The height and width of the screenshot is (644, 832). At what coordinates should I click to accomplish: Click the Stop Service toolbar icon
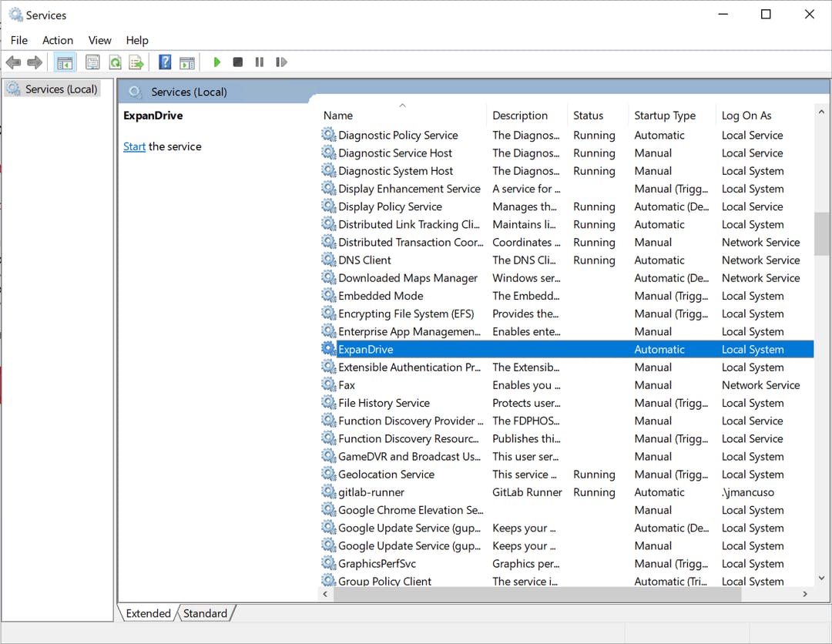coord(238,62)
